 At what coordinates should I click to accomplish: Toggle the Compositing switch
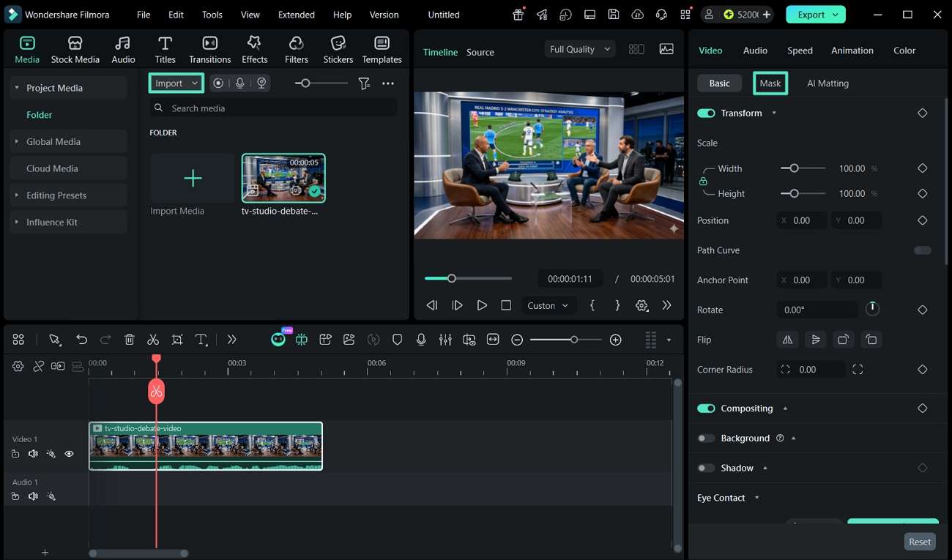pyautogui.click(x=706, y=408)
